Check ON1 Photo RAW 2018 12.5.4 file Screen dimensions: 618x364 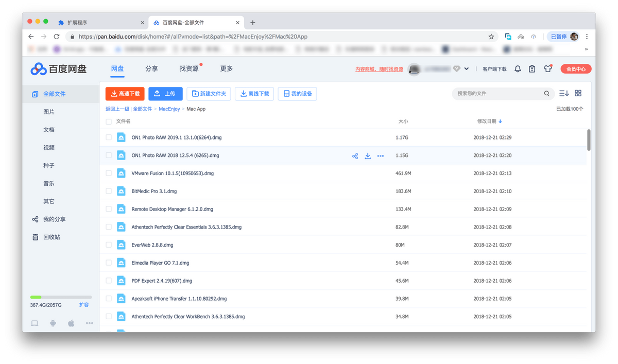109,155
